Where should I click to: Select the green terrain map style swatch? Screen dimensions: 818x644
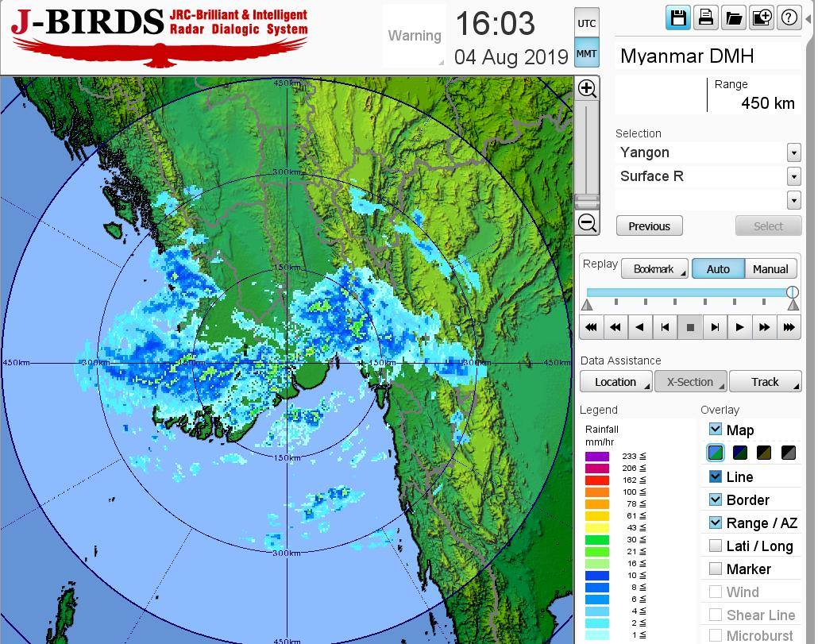pos(716,452)
